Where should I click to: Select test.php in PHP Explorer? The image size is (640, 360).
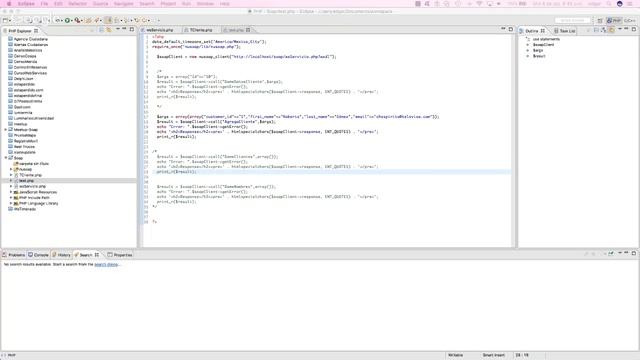27,180
